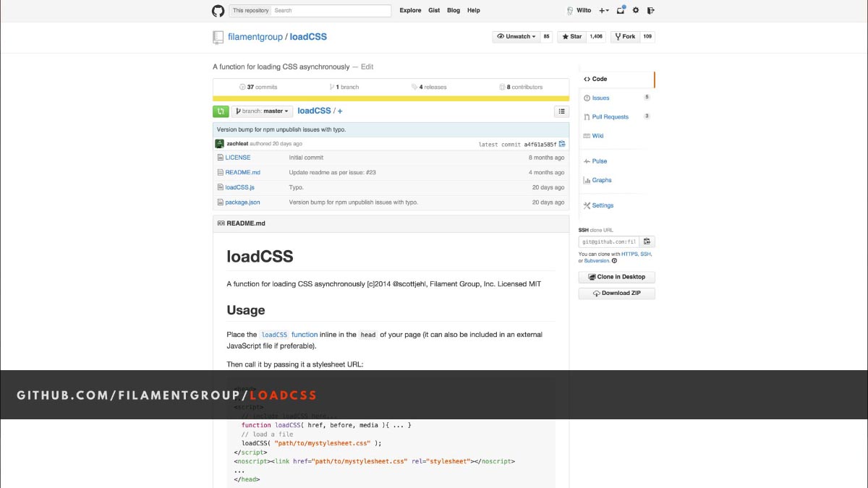
Task: Switch clone URL to HTTPS
Action: click(x=629, y=254)
